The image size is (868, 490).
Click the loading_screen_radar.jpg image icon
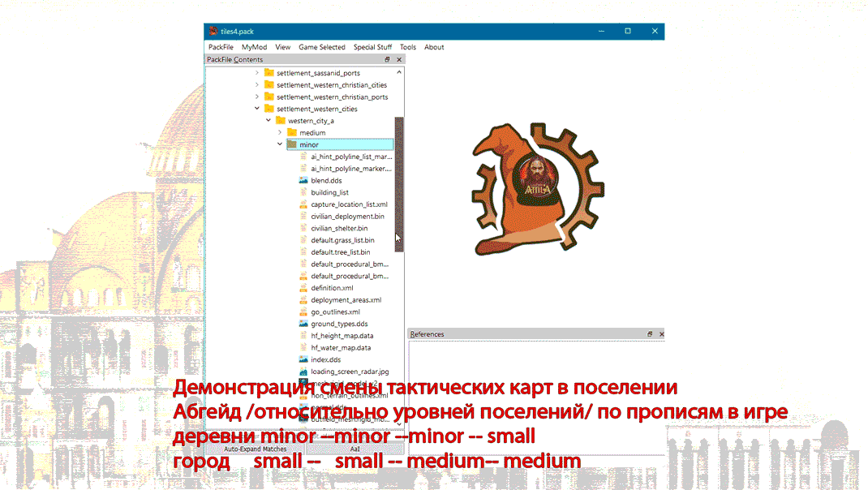pyautogui.click(x=303, y=372)
